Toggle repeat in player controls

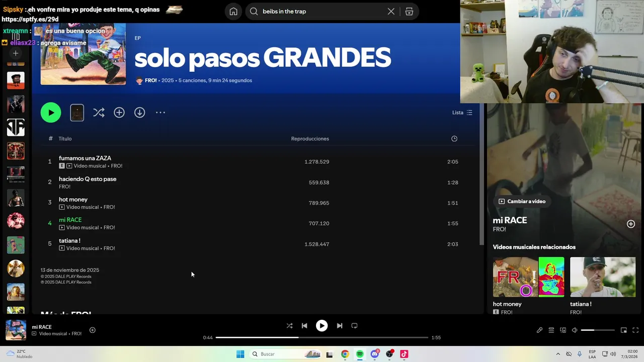coord(354,326)
